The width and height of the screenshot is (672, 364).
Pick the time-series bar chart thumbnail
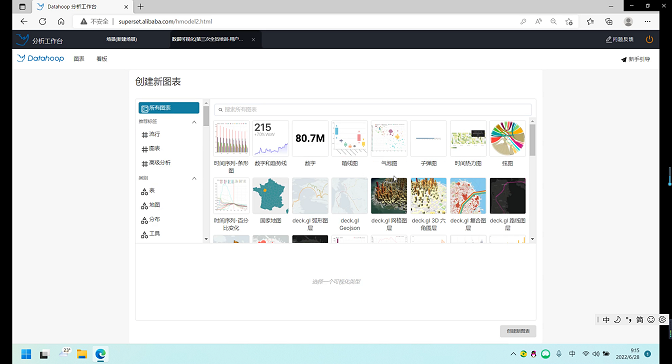tap(231, 138)
